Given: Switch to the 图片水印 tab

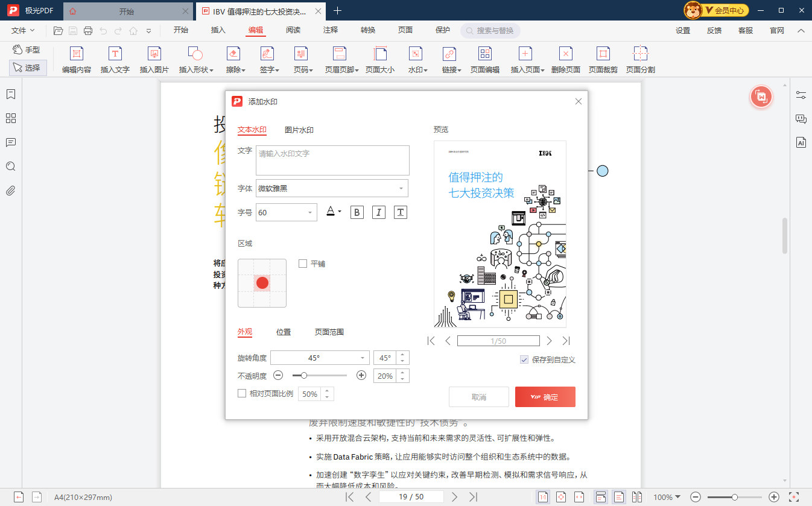Looking at the screenshot, I should click(299, 130).
